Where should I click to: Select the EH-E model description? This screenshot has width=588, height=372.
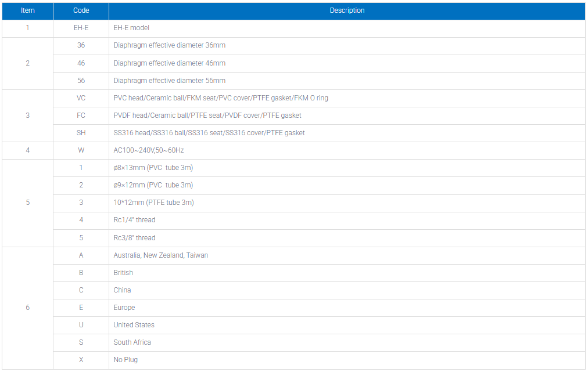[x=131, y=28]
